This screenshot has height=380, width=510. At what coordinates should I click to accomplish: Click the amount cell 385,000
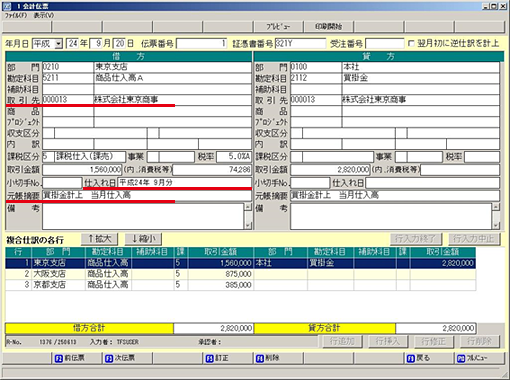pyautogui.click(x=221, y=285)
